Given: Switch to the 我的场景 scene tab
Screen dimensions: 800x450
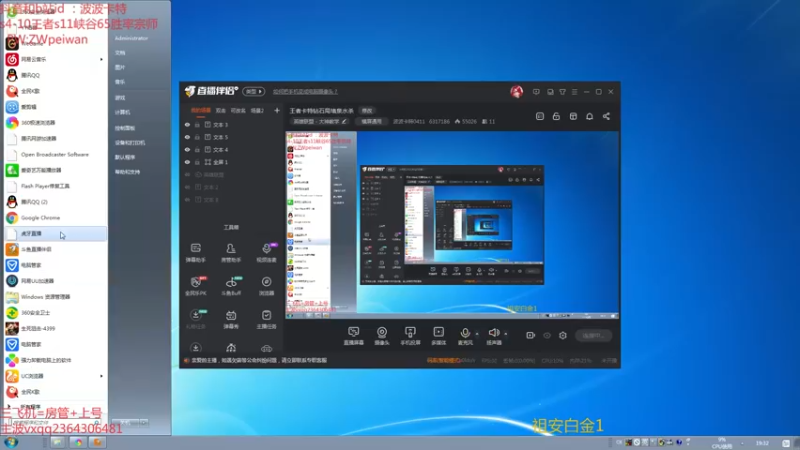Looking at the screenshot, I should tap(201, 110).
